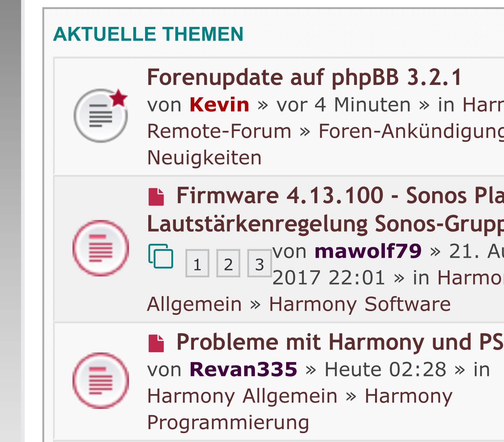Open mawolf79's user profile
The width and height of the screenshot is (504, 442).
(368, 251)
